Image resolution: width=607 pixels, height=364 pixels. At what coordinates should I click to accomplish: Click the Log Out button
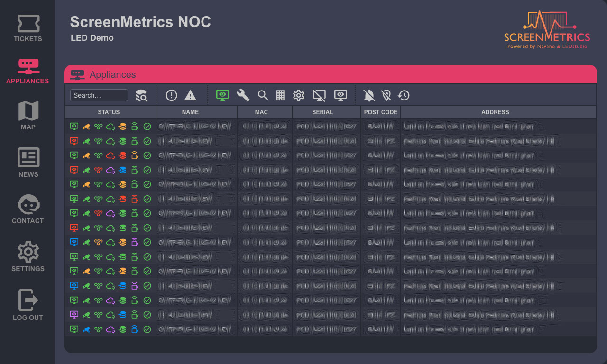[28, 305]
